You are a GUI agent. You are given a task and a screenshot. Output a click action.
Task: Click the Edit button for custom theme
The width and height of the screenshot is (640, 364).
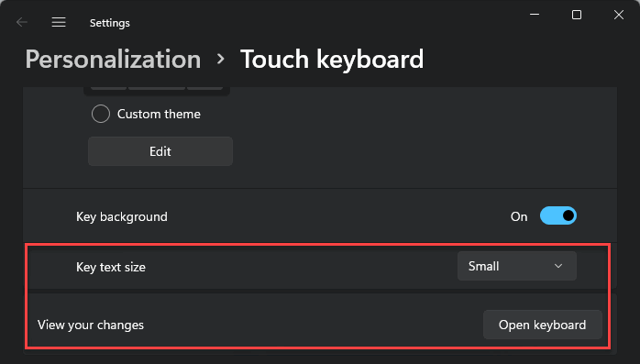coord(160,151)
